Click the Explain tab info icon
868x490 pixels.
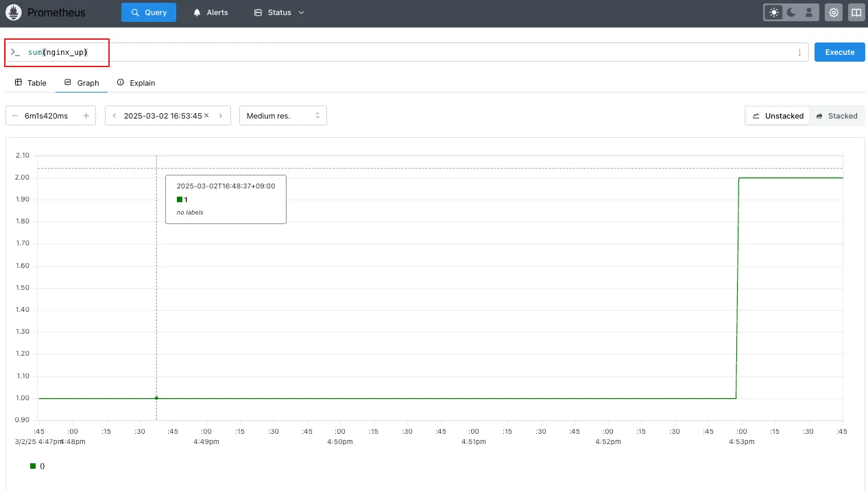121,82
